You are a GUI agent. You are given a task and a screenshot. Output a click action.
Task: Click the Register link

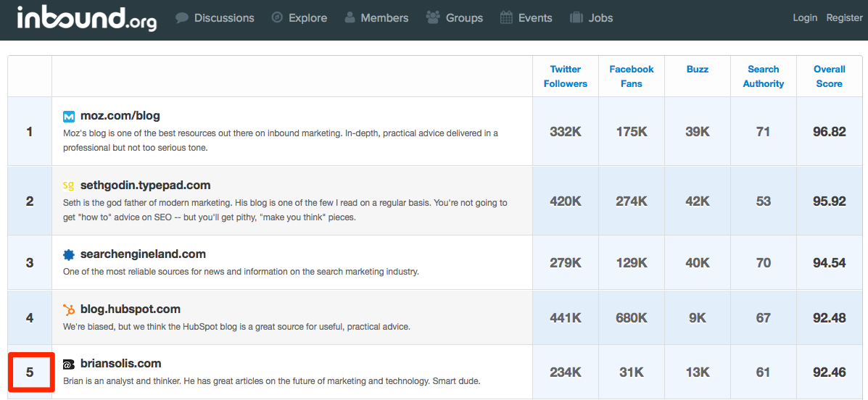coord(845,17)
